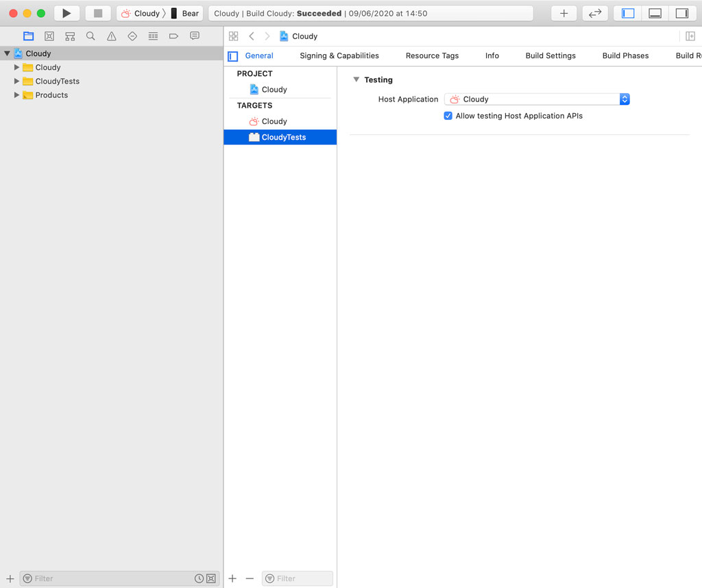The width and height of the screenshot is (702, 588).
Task: Select the CloudyTests folder in navigator
Action: point(112,81)
